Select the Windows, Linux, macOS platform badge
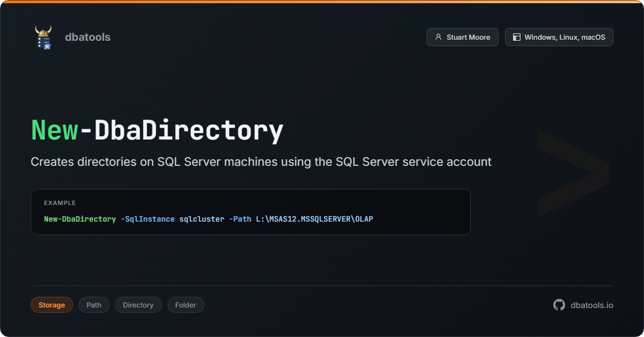This screenshot has height=337, width=644. pos(559,38)
